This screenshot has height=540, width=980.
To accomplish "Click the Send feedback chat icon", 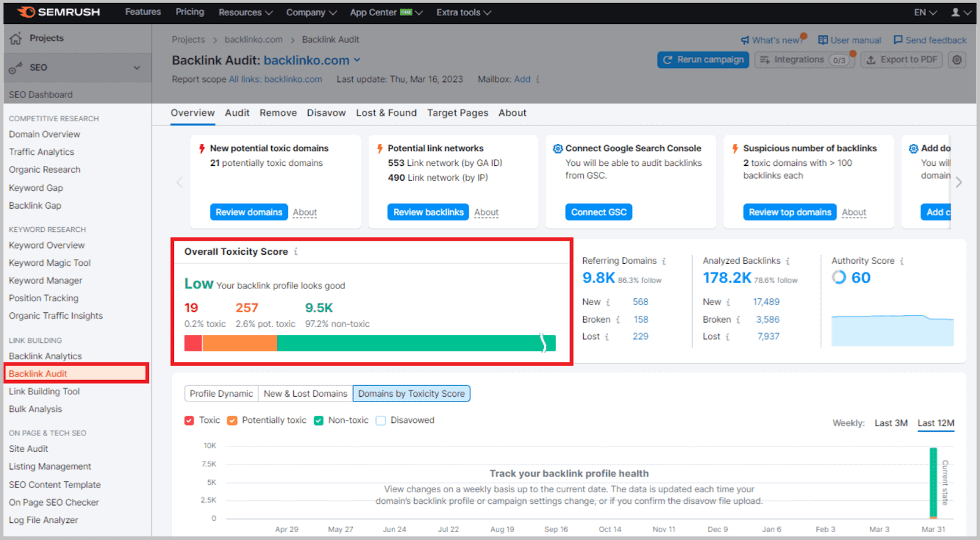I will pyautogui.click(x=898, y=40).
